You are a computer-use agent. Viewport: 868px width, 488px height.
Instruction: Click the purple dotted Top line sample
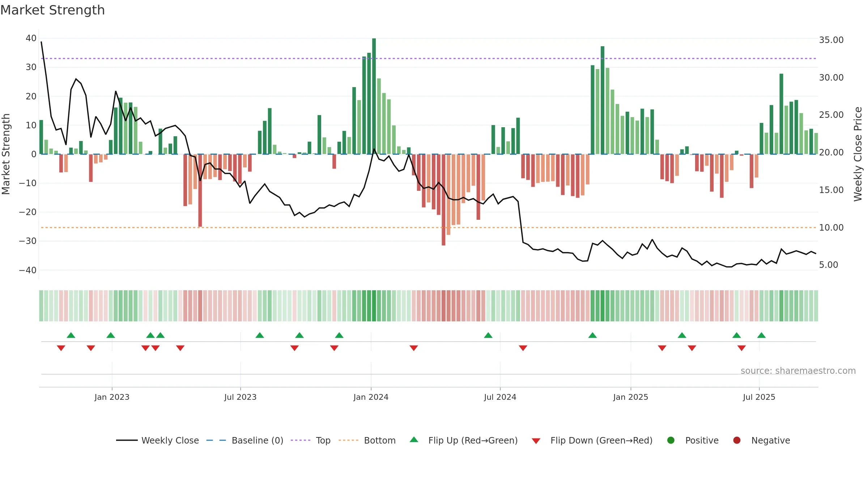click(x=301, y=440)
